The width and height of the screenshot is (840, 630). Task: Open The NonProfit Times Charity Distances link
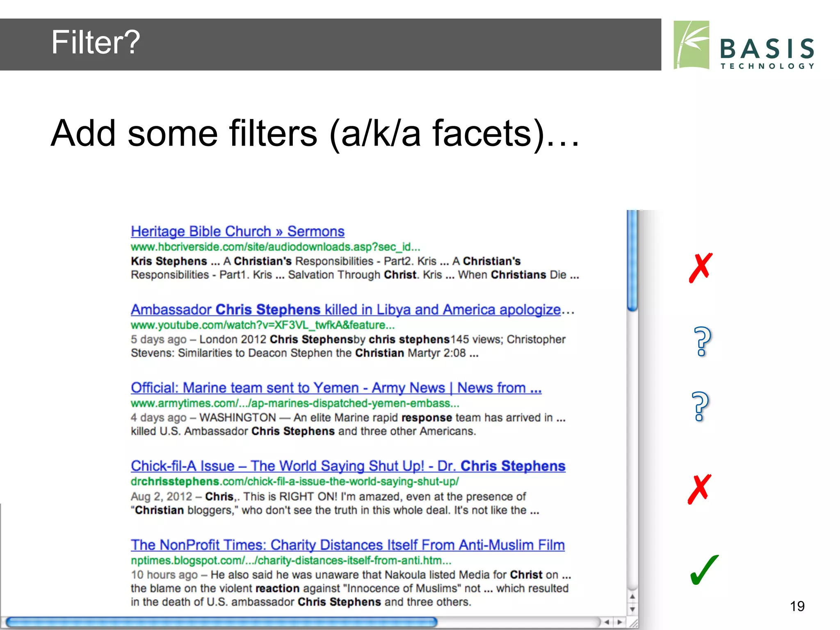click(347, 545)
